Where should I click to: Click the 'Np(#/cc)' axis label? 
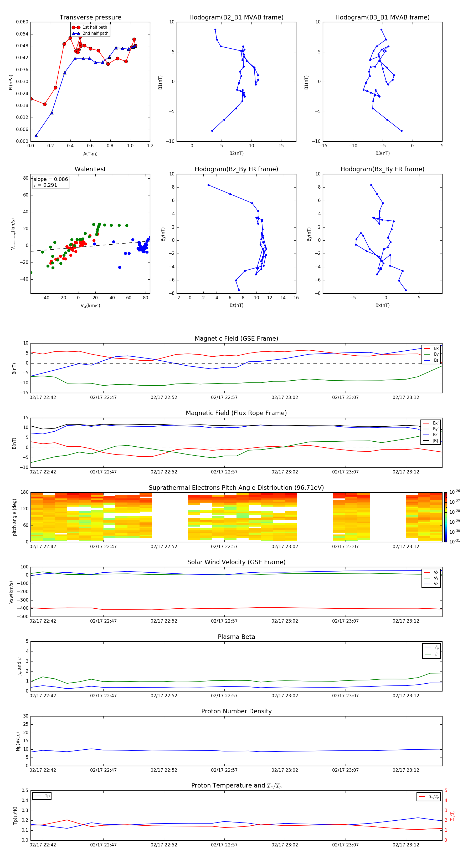pyautogui.click(x=18, y=741)
